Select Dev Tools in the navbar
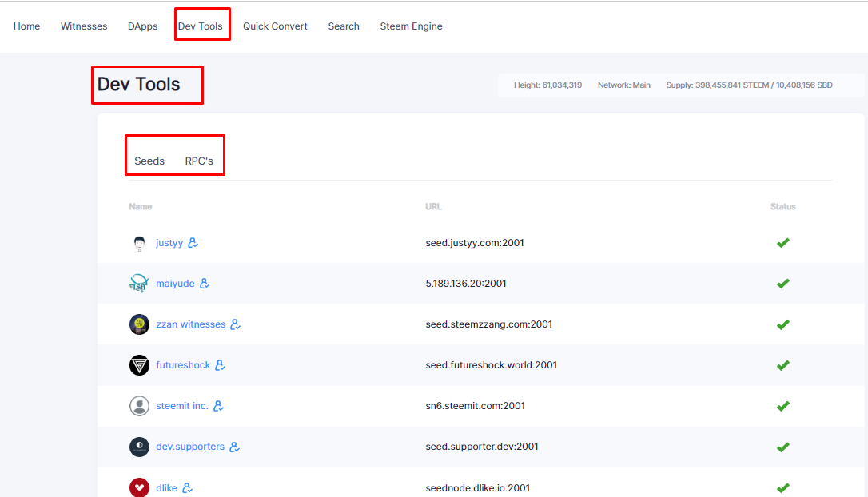Viewport: 868px width, 497px height. (x=200, y=26)
